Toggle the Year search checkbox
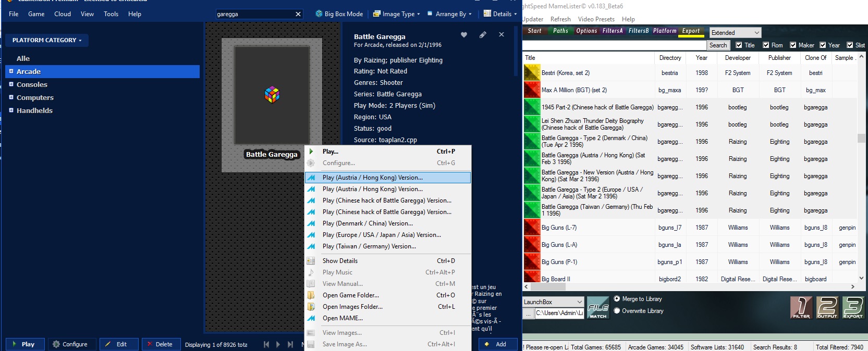 click(823, 45)
